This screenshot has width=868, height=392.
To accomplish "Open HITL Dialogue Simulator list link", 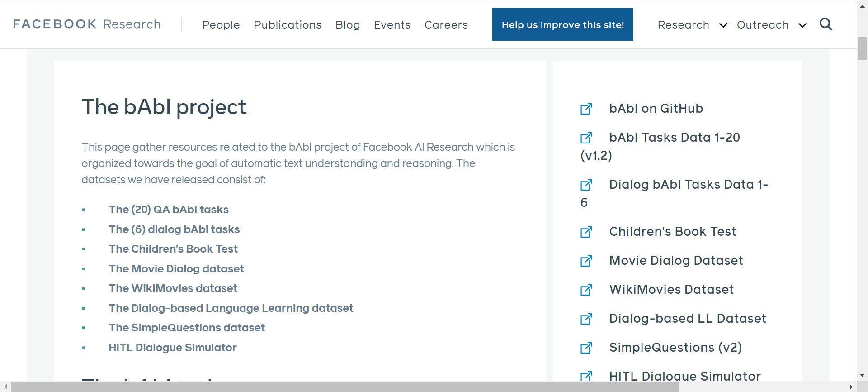I will (x=173, y=348).
